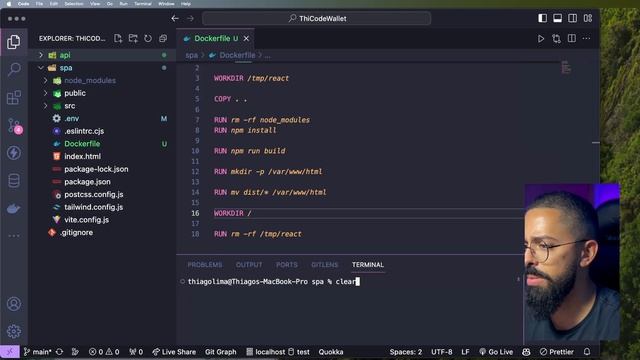Click the editor minimap
Viewport: 640px width, 360px height.
(x=566, y=68)
